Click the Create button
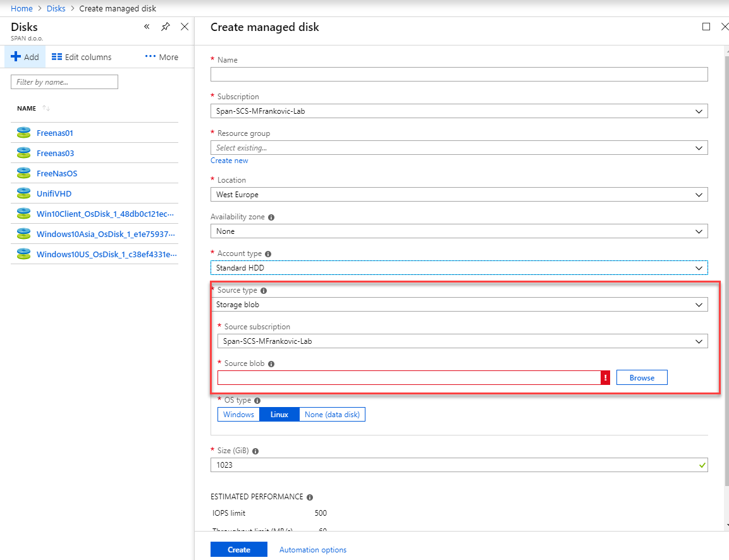This screenshot has height=560, width=729. pyautogui.click(x=238, y=549)
